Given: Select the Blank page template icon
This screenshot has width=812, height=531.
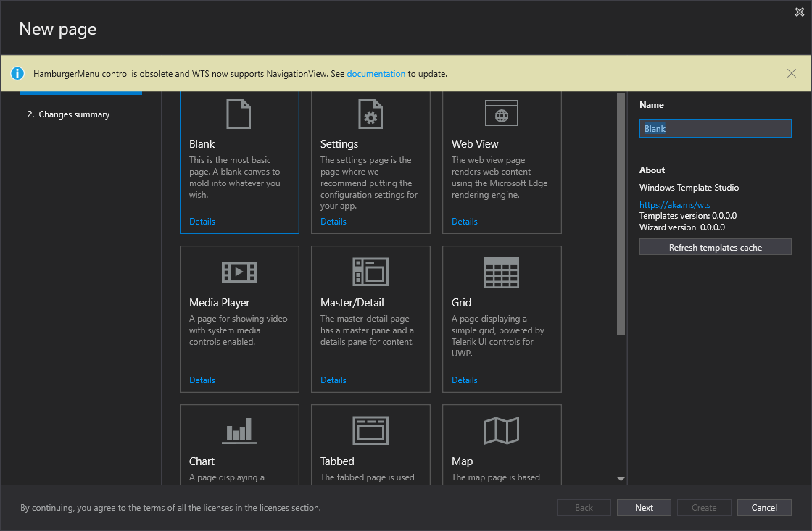Looking at the screenshot, I should coord(239,114).
